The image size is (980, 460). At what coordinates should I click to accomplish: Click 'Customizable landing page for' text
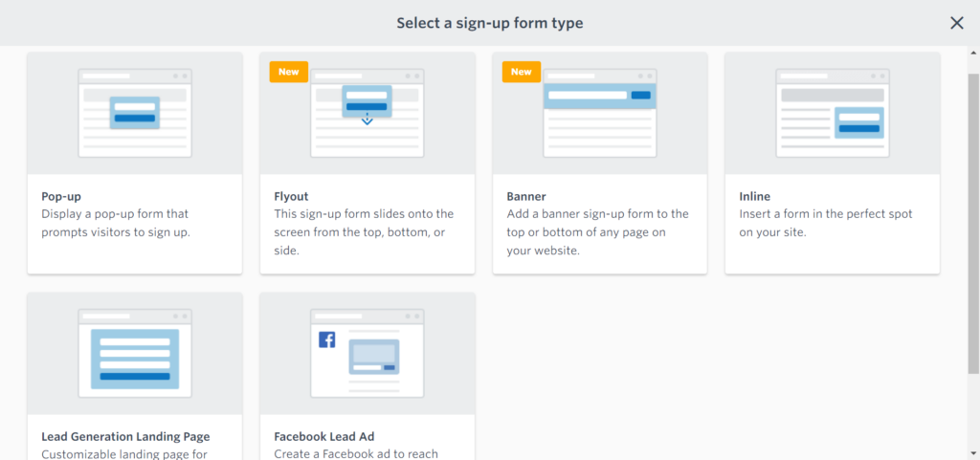tap(123, 453)
